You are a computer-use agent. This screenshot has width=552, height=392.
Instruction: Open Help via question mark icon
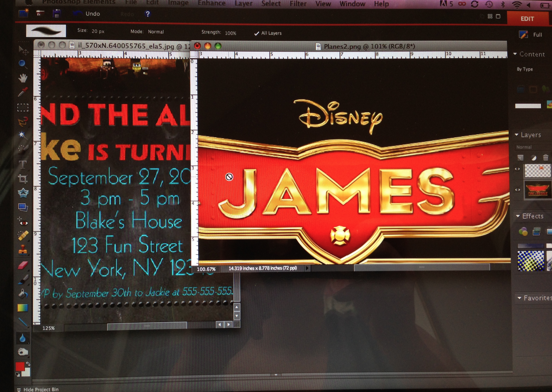148,14
